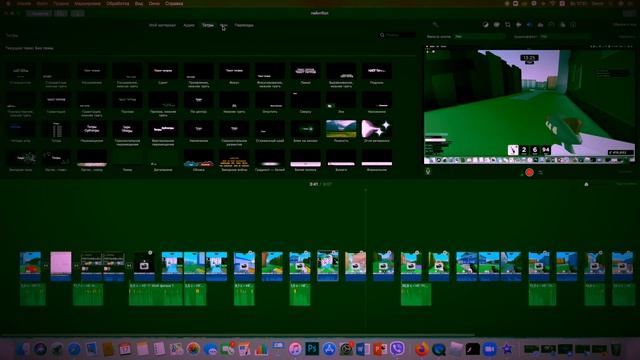Select the landscape photo title thumbnail
This screenshot has width=640, height=360.
click(341, 129)
